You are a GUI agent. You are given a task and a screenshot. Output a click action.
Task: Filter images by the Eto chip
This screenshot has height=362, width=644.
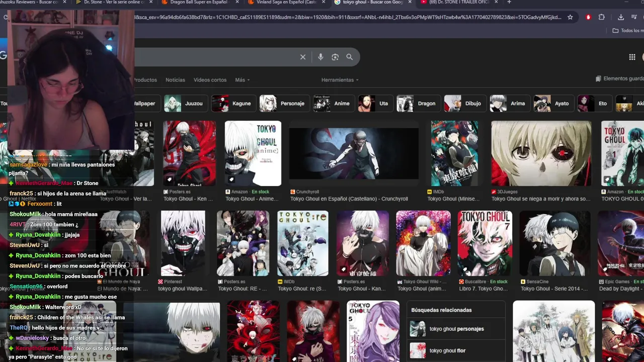click(595, 104)
